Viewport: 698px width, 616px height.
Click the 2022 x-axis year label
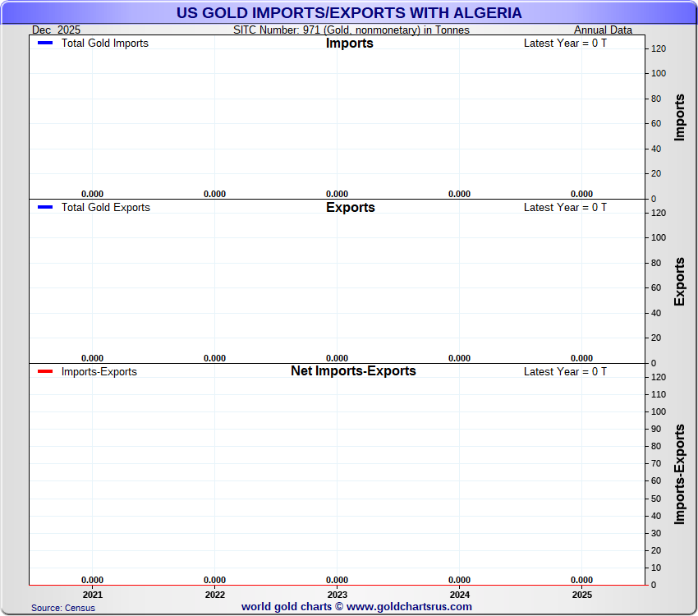pyautogui.click(x=215, y=595)
